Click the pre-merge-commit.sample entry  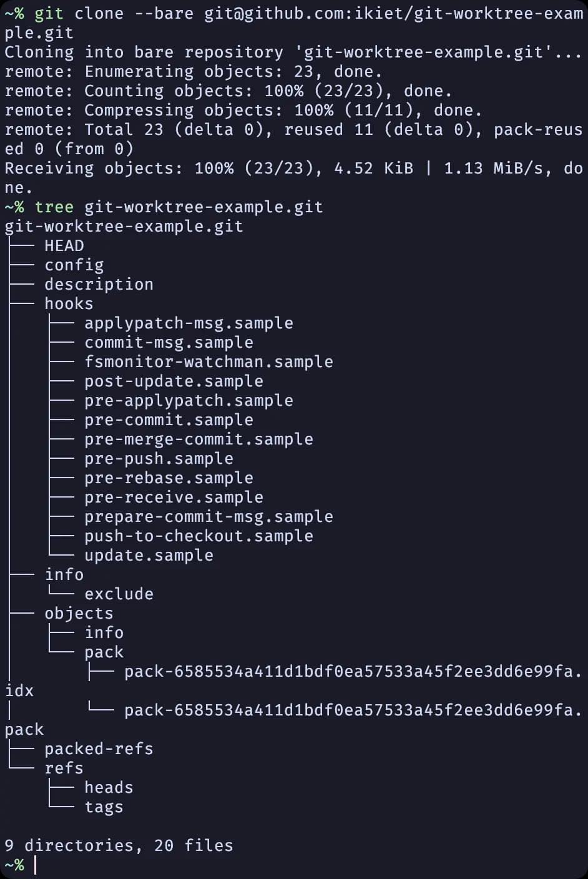198,439
